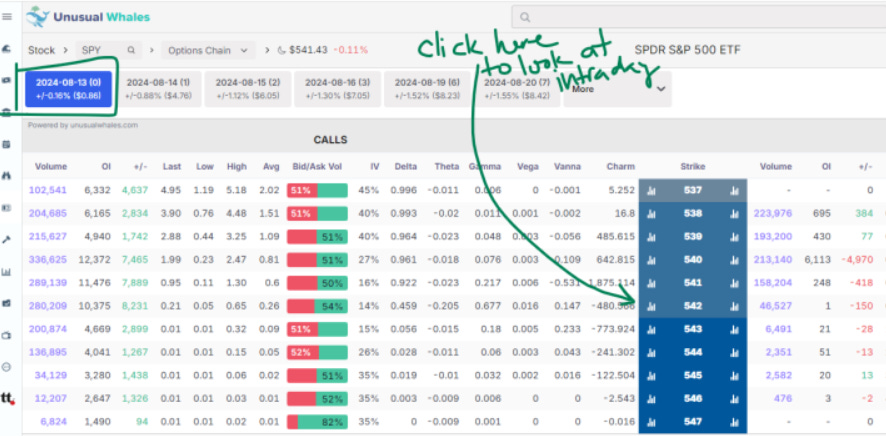Open the puts intraday chart icon for strike 538
Viewport: 886px width, 436px height.
pos(734,214)
